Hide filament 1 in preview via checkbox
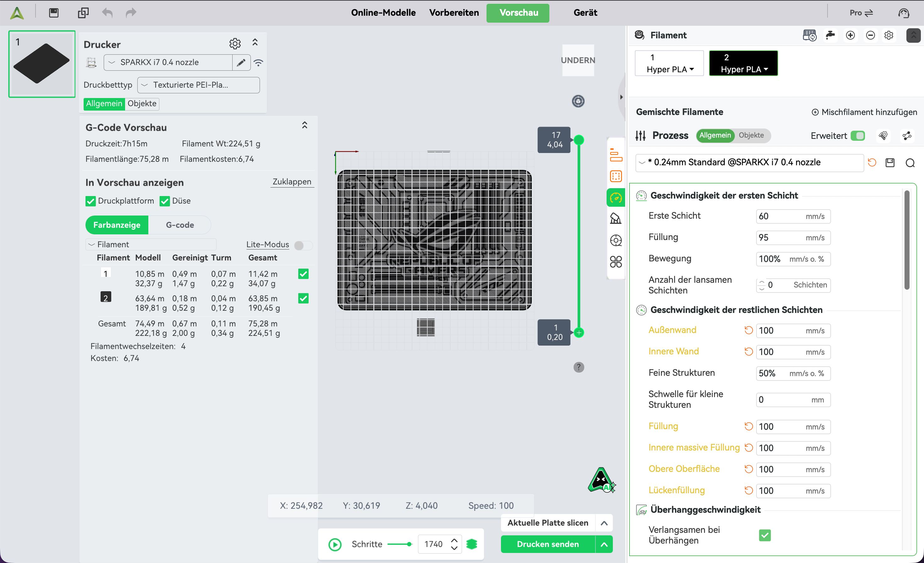The width and height of the screenshot is (924, 563). pos(303,274)
